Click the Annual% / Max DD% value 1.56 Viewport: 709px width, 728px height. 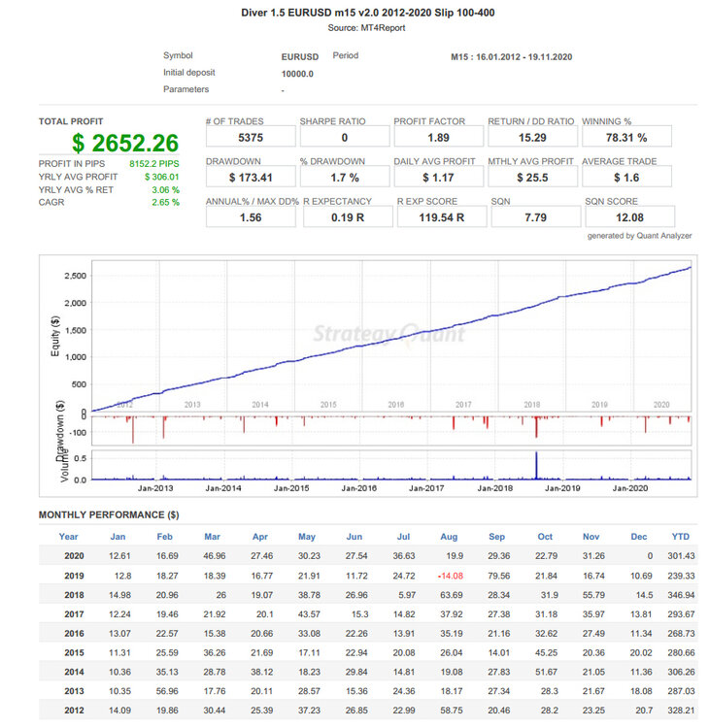(251, 217)
